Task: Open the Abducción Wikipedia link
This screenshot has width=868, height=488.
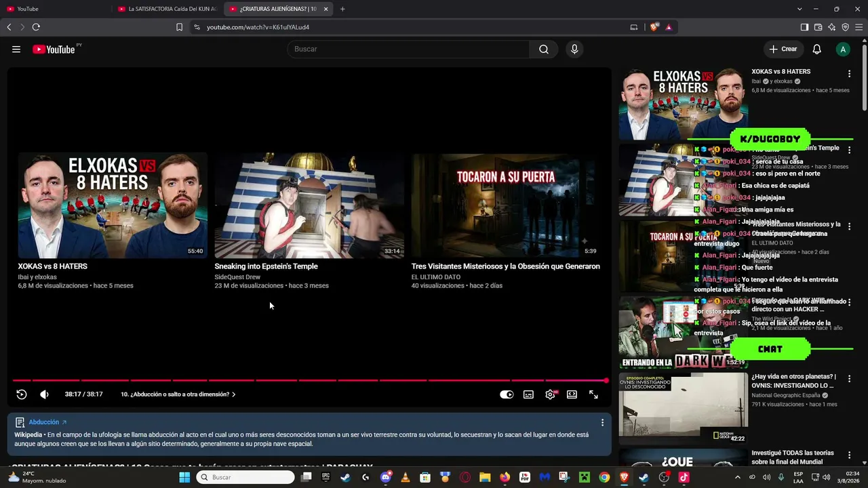Action: [47, 422]
